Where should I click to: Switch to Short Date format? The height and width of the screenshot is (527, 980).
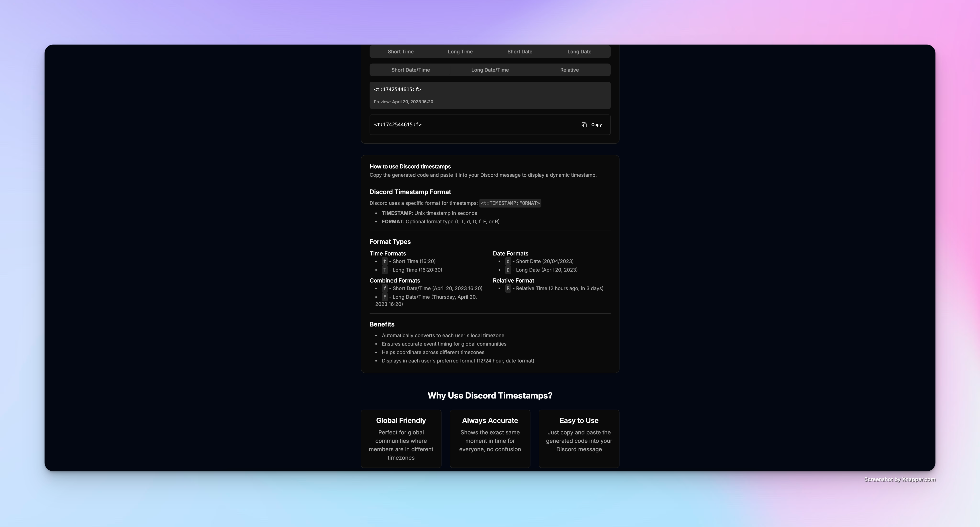pos(520,52)
